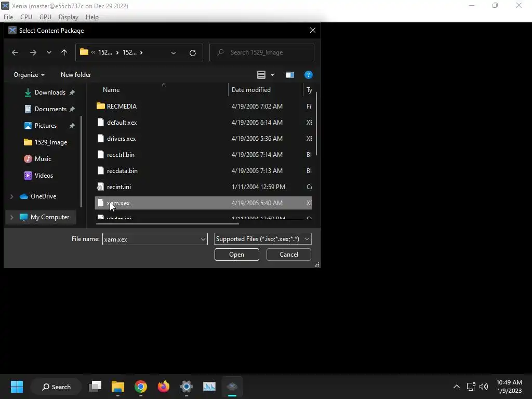
Task: Open the GPU menu
Action: 45,17
